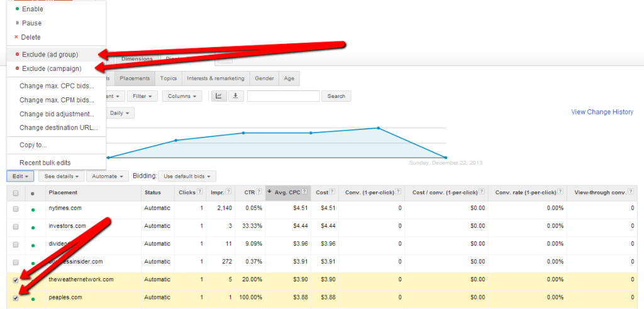The width and height of the screenshot is (644, 309).
Task: Click help icon next to Clicks column
Action: tap(199, 192)
